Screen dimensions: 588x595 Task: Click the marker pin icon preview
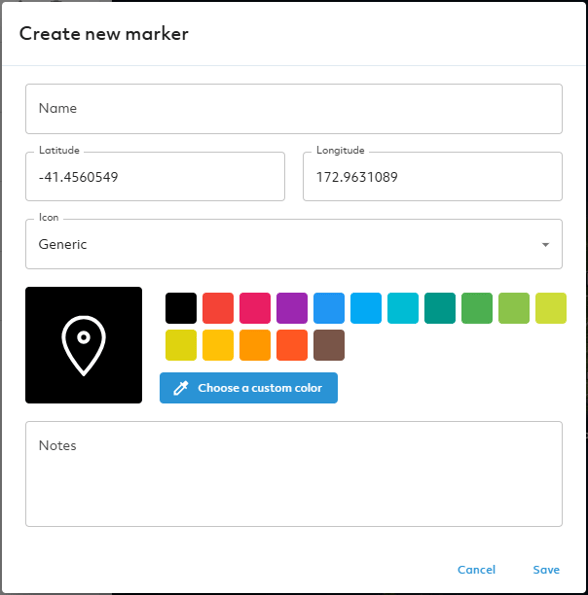(x=83, y=345)
